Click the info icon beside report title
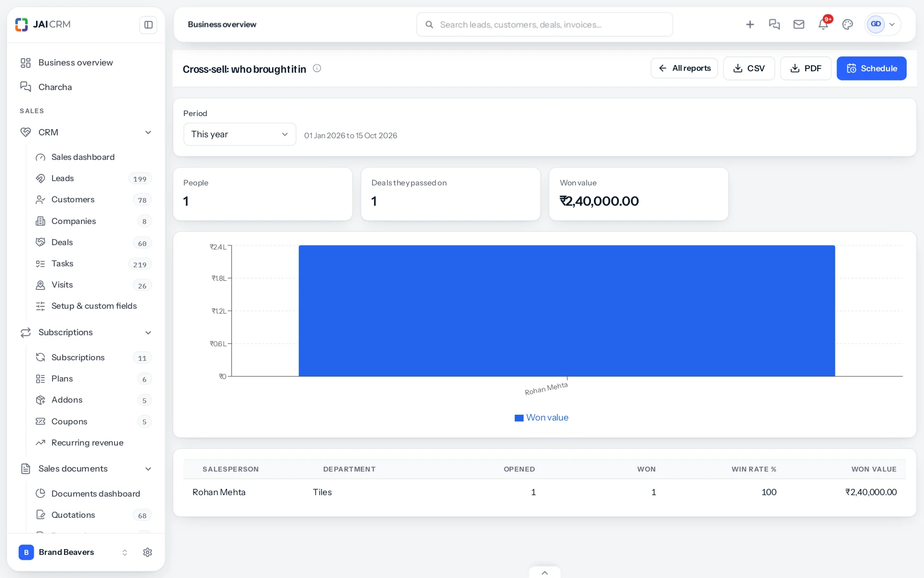This screenshot has height=578, width=924. (x=317, y=68)
